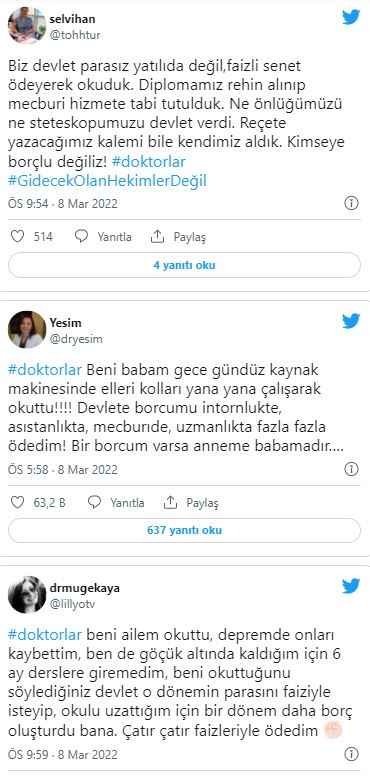The height and width of the screenshot is (780, 370).
Task: Click the Twitter bird icon on selvihan's tweet
Action: tap(351, 17)
